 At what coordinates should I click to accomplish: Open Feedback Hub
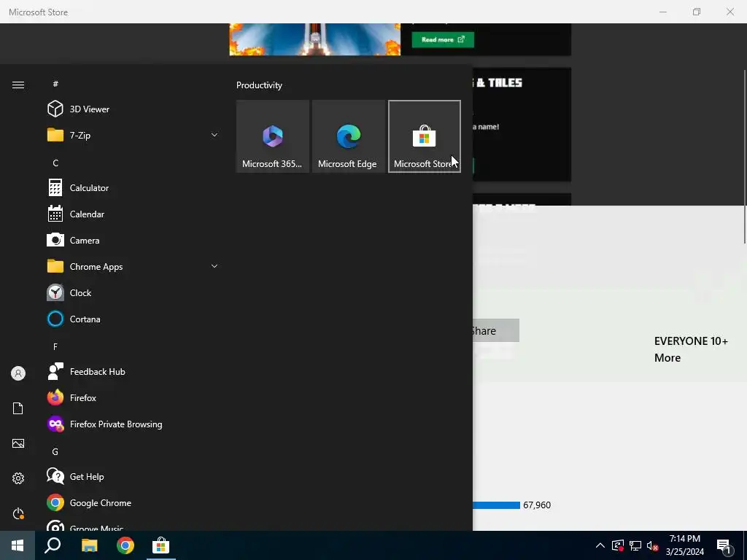(x=132, y=371)
